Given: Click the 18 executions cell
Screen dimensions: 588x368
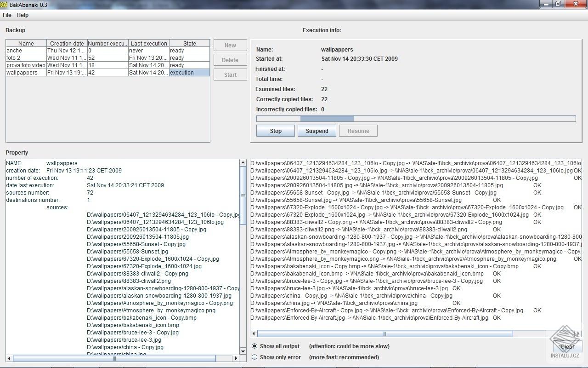Looking at the screenshot, I should click(108, 65).
